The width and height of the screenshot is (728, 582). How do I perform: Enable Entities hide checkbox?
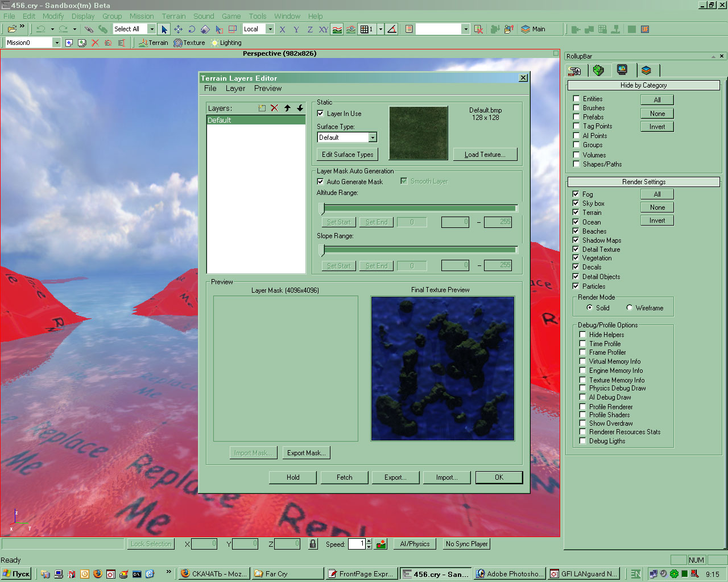[x=576, y=99]
